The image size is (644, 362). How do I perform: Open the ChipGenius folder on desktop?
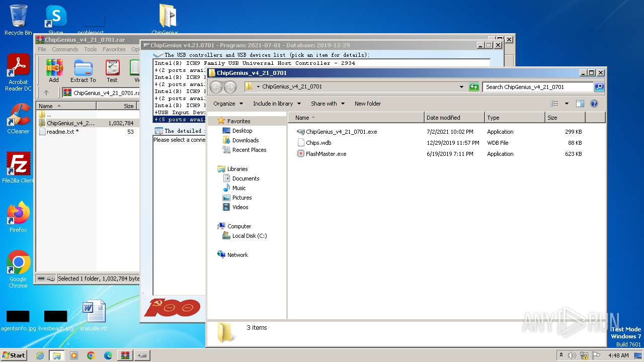[x=166, y=20]
